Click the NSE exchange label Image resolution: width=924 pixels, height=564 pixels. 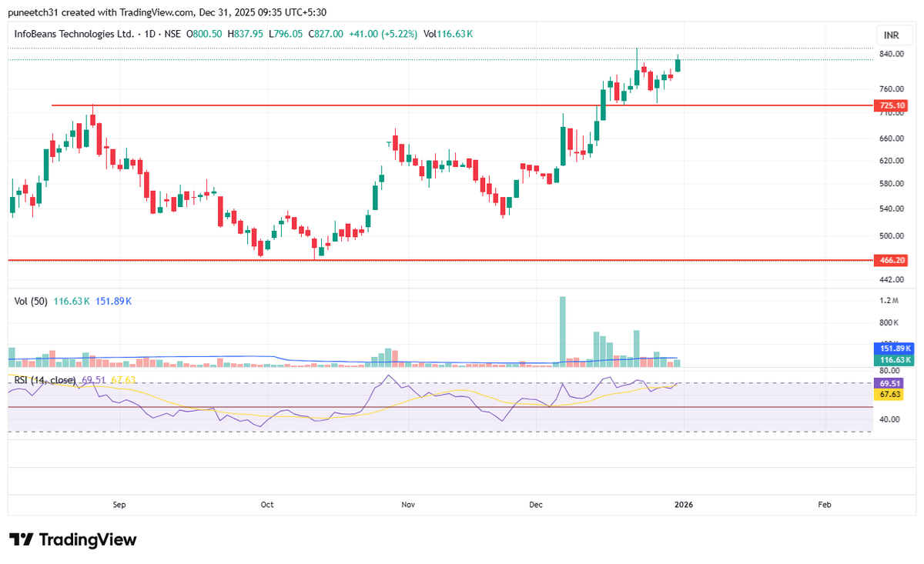pyautogui.click(x=172, y=35)
